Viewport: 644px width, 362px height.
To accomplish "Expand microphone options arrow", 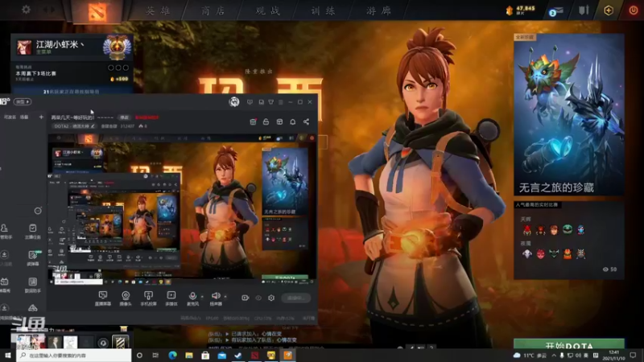I will click(x=202, y=297).
